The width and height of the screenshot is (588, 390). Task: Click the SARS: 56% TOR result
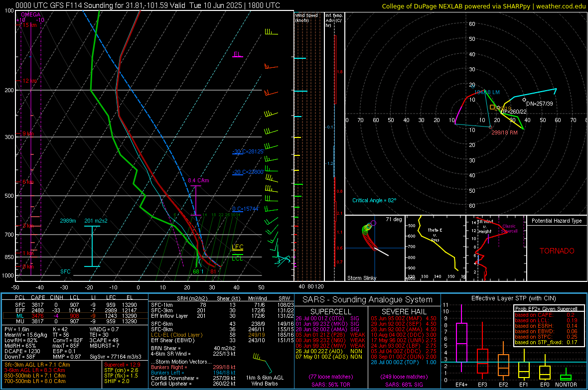[x=331, y=385]
